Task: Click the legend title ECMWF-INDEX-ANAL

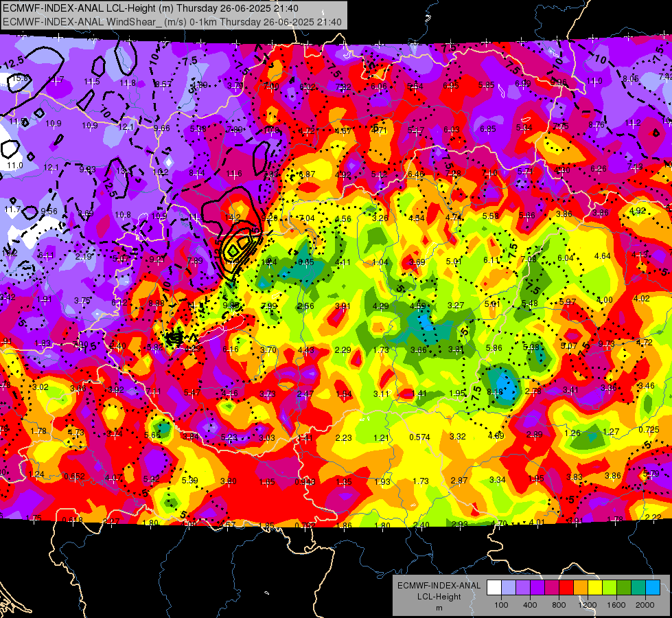Action: pyautogui.click(x=439, y=586)
